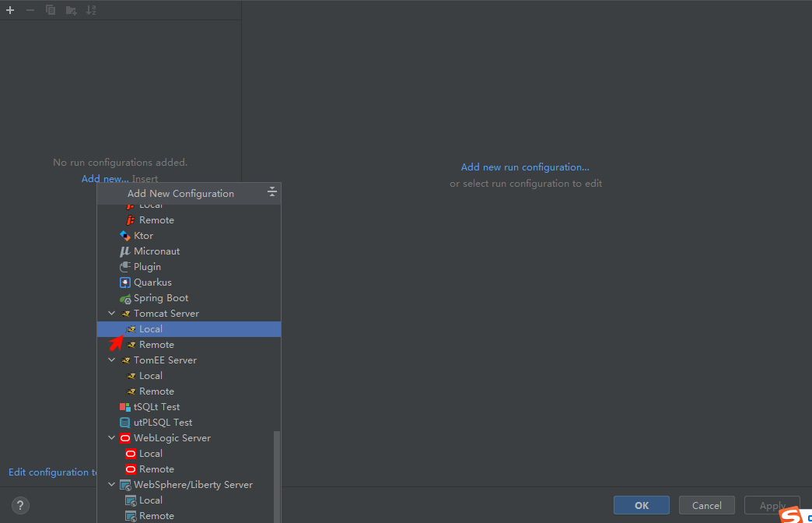Click the question mark help icon
This screenshot has height=523, width=812.
point(20,505)
